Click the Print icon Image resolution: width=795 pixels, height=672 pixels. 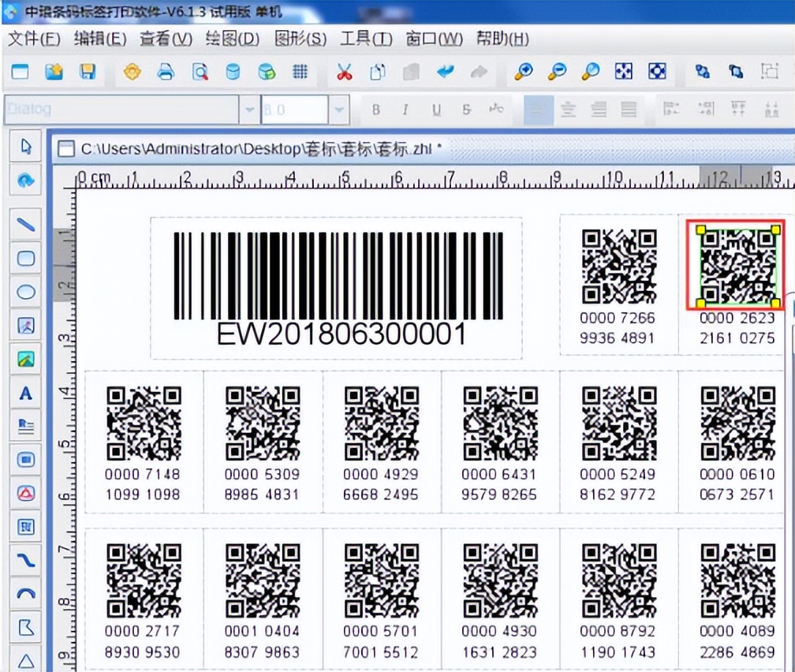coord(166,72)
